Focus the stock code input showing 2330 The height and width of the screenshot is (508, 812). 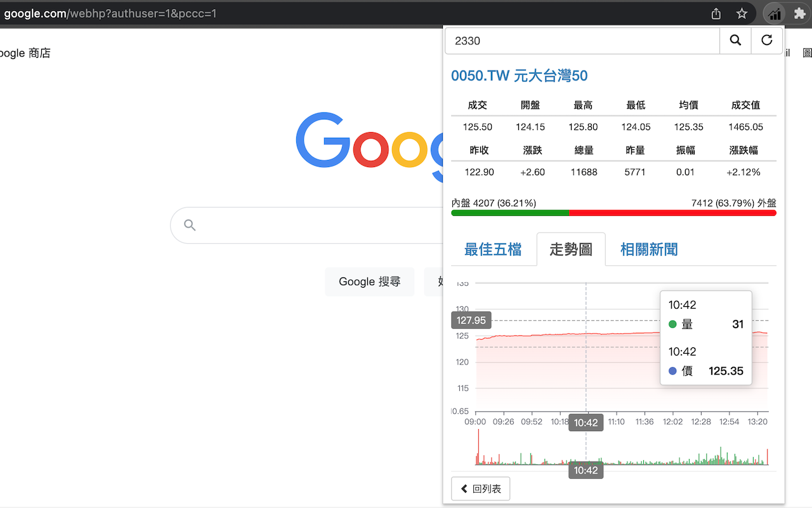point(582,41)
